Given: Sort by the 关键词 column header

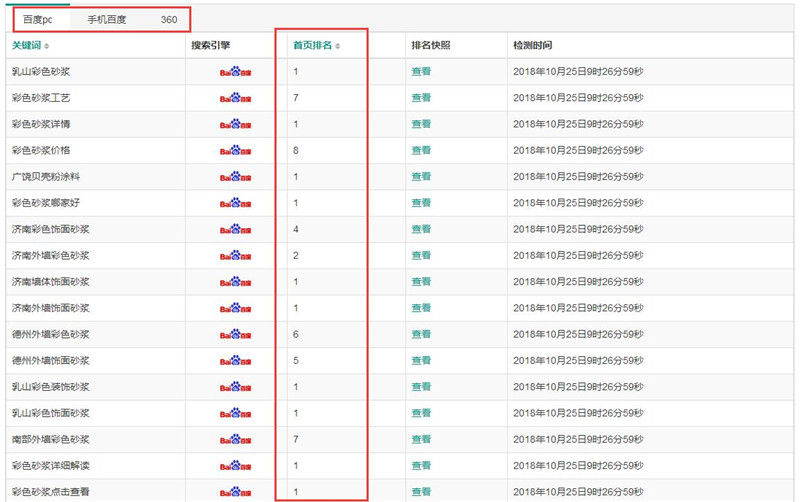Looking at the screenshot, I should [x=31, y=45].
